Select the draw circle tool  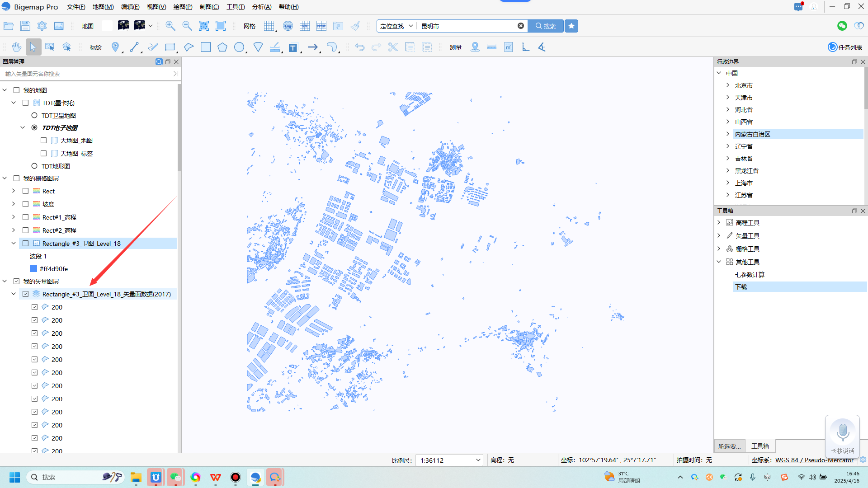[x=239, y=47]
